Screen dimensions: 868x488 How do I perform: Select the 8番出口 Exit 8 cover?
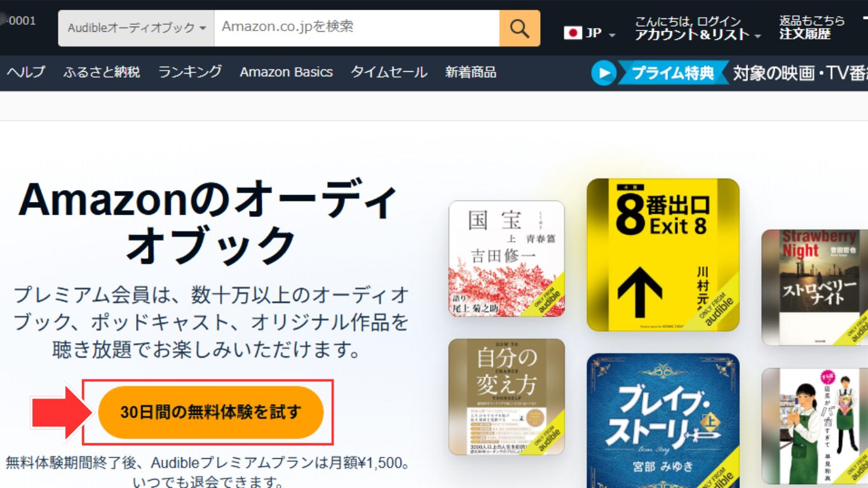click(x=663, y=255)
